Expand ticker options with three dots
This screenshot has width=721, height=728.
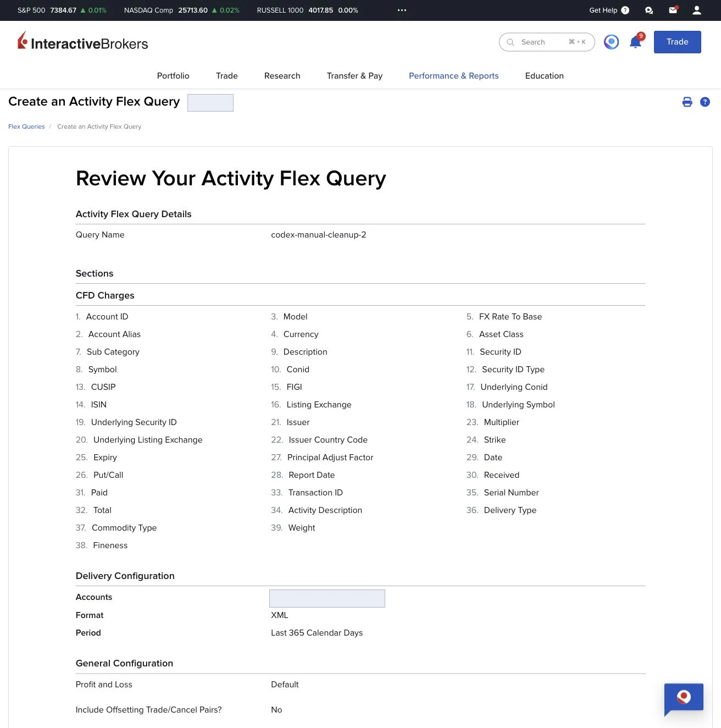[x=402, y=10]
